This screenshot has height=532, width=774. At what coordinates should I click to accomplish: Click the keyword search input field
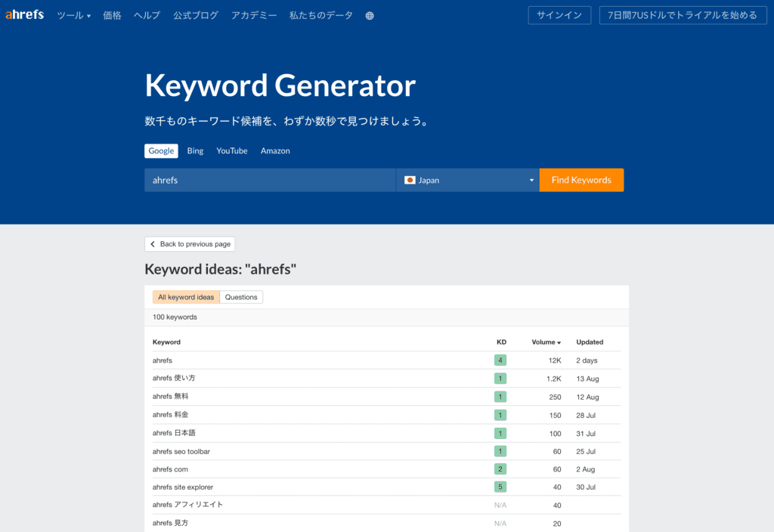[270, 181]
